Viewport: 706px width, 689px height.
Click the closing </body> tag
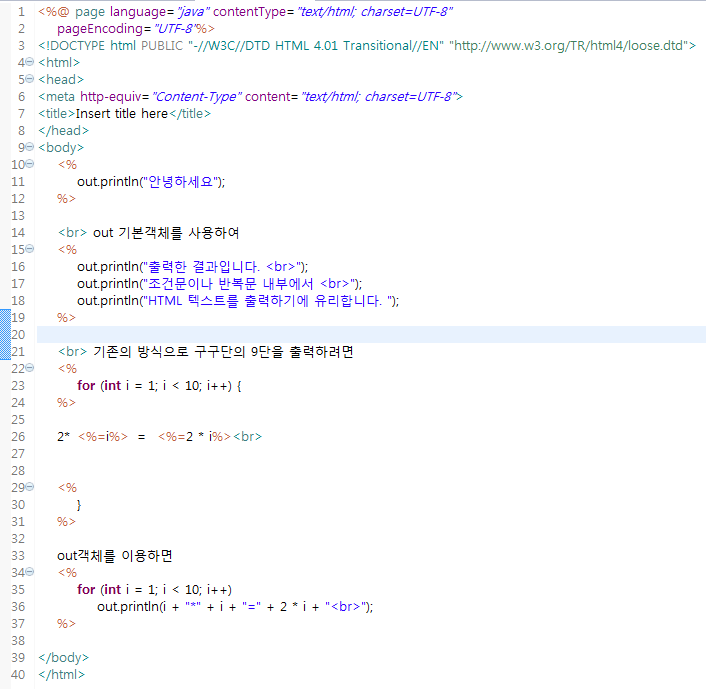(x=63, y=658)
